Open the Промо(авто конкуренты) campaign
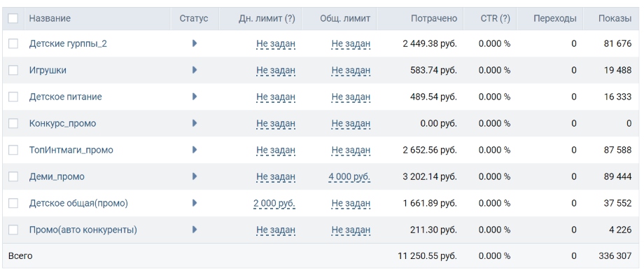This screenshot has height=273, width=644. [x=83, y=230]
